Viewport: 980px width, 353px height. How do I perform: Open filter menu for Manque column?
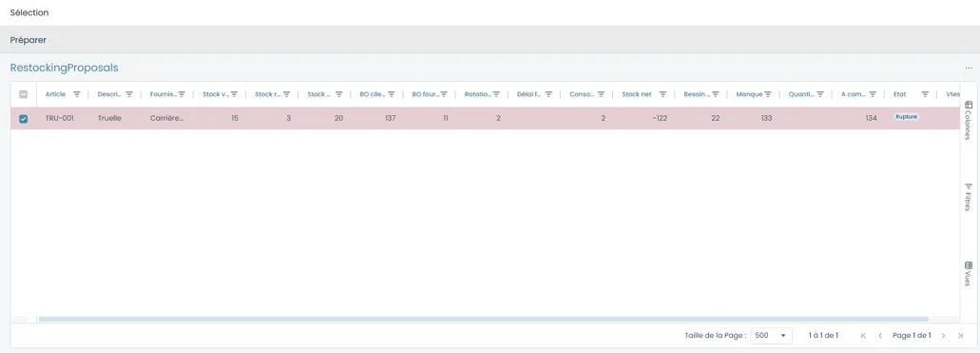(x=768, y=94)
